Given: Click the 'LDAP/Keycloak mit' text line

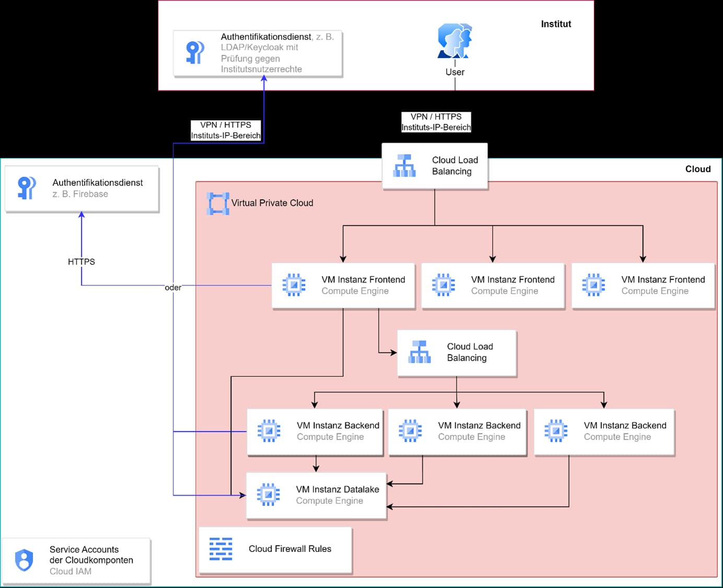Looking at the screenshot, I should point(259,47).
